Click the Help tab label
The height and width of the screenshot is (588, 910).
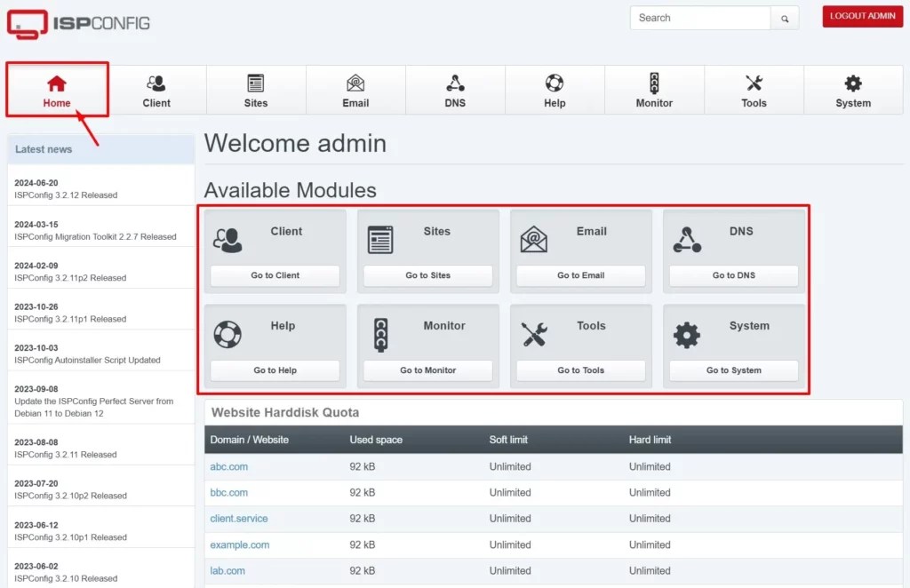point(555,103)
